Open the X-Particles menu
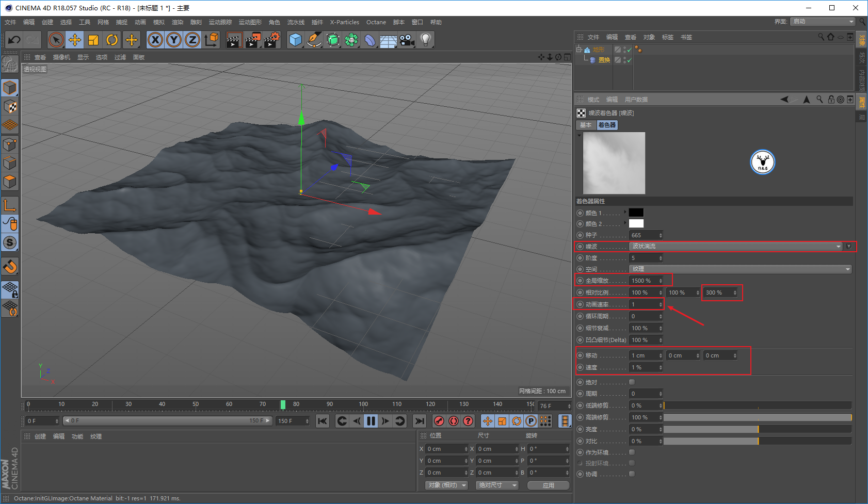This screenshot has height=504, width=868. (345, 22)
